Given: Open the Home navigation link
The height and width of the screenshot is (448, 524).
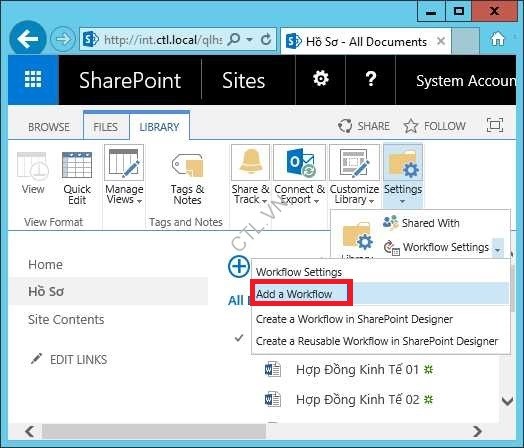Looking at the screenshot, I should coord(45,264).
